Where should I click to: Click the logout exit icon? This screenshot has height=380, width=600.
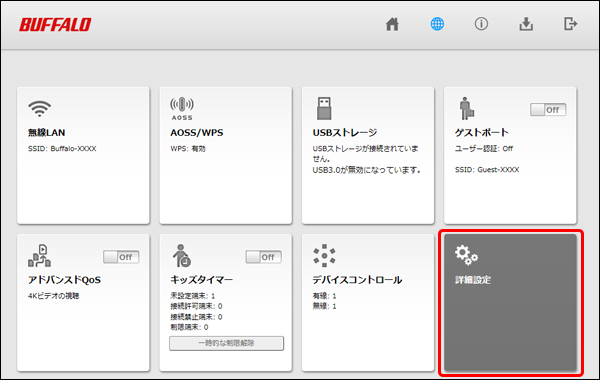point(570,24)
